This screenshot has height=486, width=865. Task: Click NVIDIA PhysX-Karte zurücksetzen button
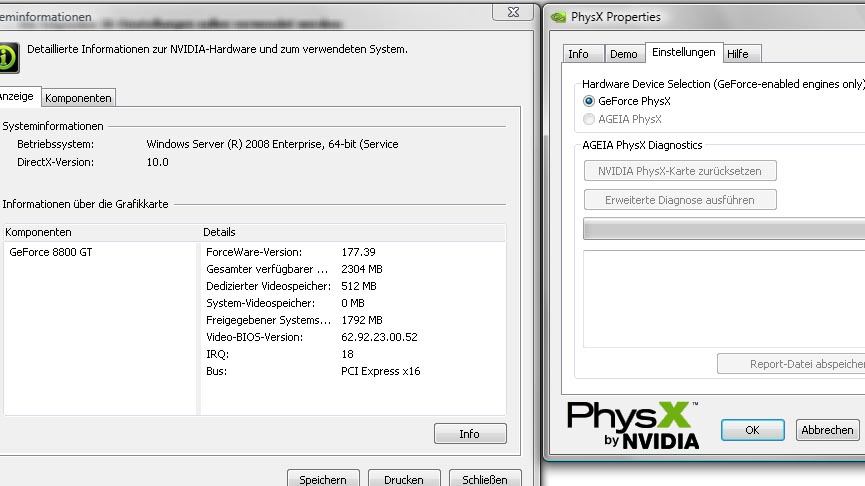click(680, 171)
